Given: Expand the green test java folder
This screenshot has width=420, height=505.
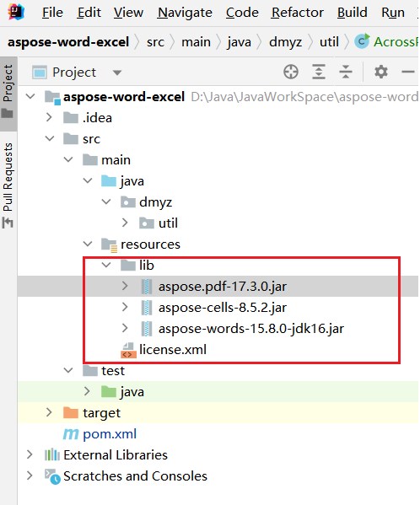Looking at the screenshot, I should point(87,391).
